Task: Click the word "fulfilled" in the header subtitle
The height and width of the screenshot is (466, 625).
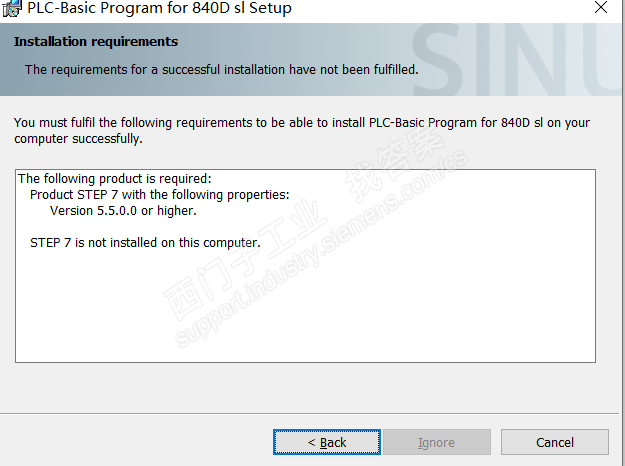Action: point(391,69)
